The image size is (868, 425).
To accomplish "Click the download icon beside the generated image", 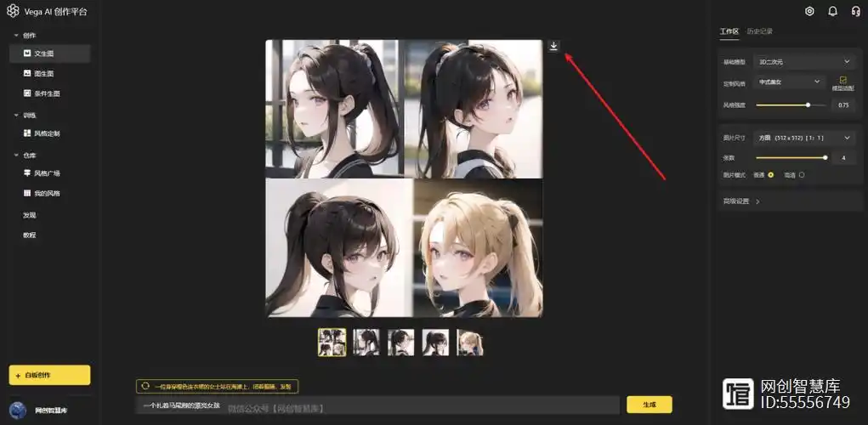I will [x=553, y=47].
